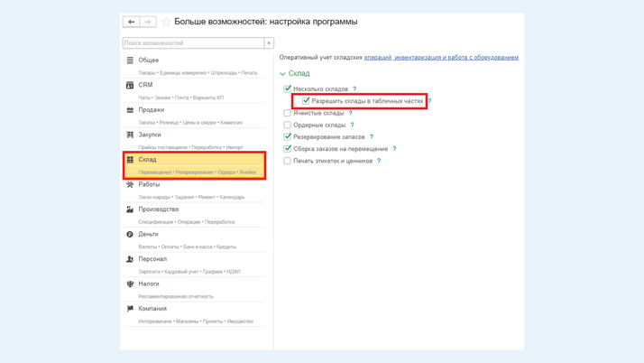Click the CRM section icon
Viewport: 644px width, 363px height.
click(x=130, y=85)
